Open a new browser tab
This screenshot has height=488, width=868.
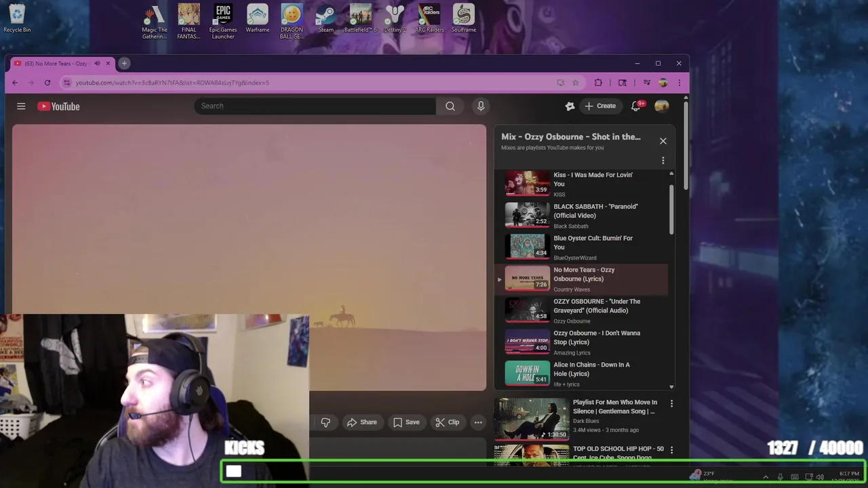[x=124, y=63]
